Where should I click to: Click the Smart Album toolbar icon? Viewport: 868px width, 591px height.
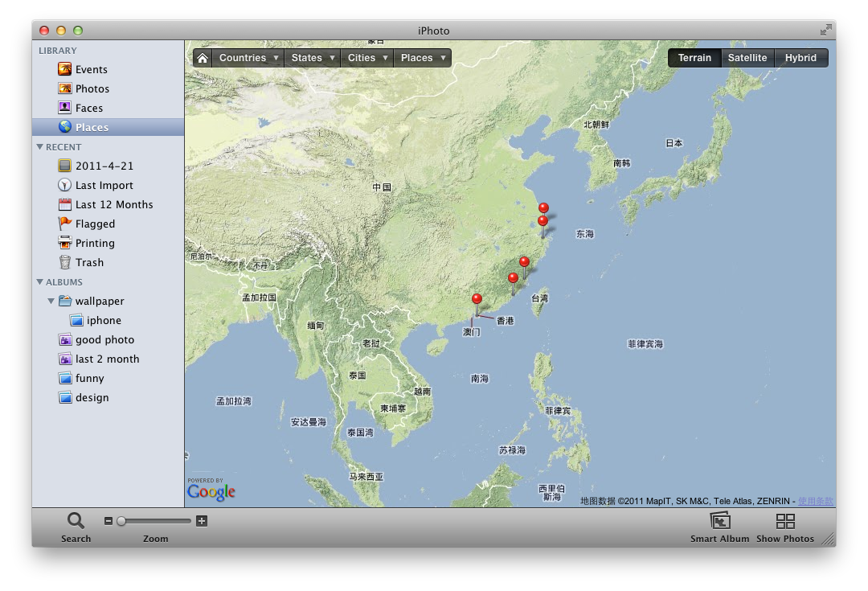719,521
